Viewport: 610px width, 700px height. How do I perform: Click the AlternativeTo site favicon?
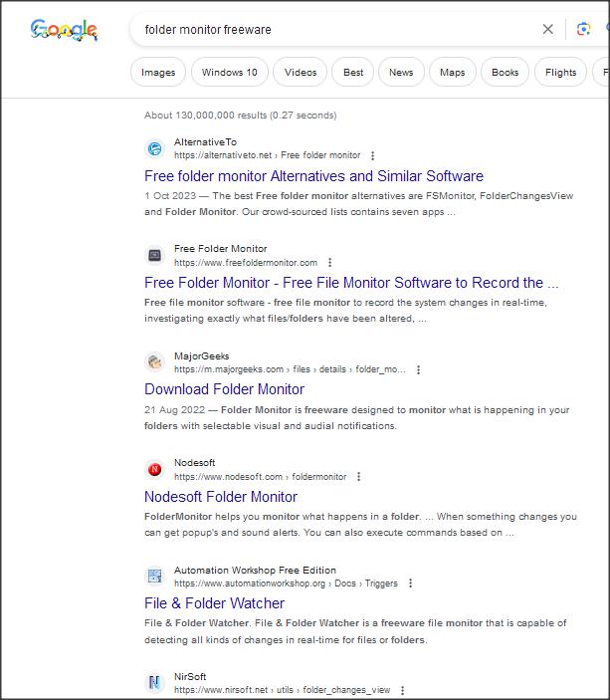155,148
